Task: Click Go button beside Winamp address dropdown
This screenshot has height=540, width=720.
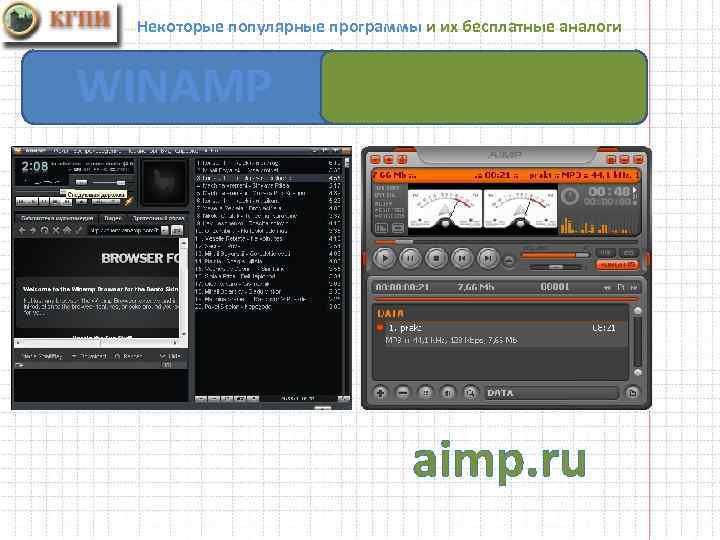Action: click(x=177, y=231)
